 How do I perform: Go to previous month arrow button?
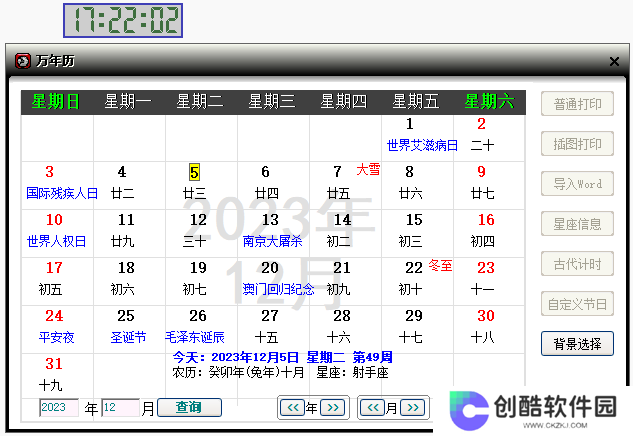373,408
